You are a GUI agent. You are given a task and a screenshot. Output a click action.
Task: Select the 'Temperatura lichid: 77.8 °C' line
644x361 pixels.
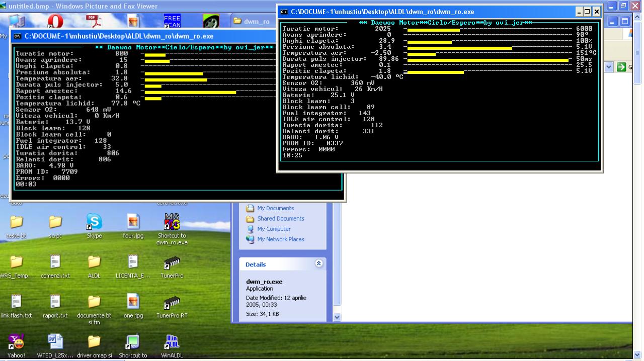click(78, 104)
